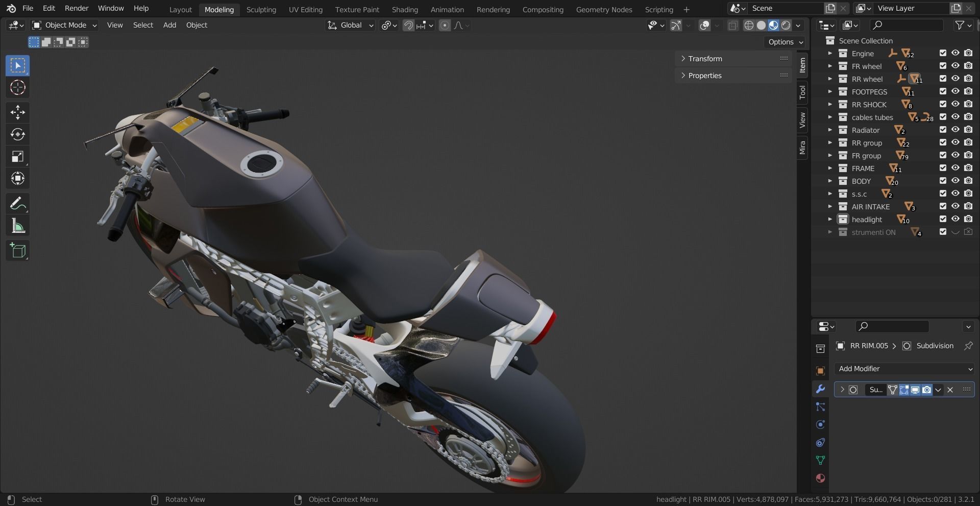Open the Object Constraints properties tab
Image resolution: width=980 pixels, height=506 pixels.
point(820,443)
